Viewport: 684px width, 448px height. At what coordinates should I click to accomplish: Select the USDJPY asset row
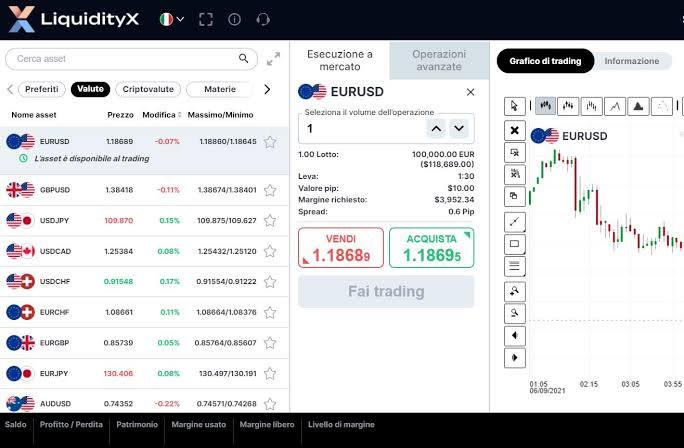144,221
